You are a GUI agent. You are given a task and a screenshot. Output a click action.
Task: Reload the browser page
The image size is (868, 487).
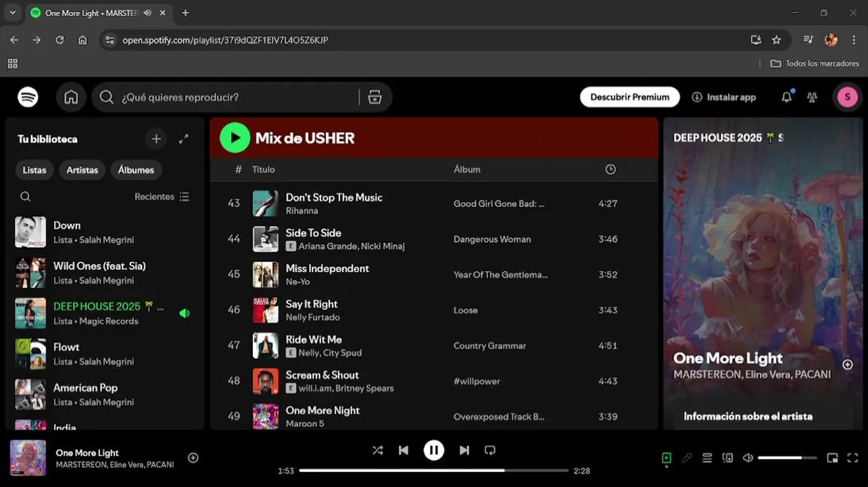click(x=59, y=40)
